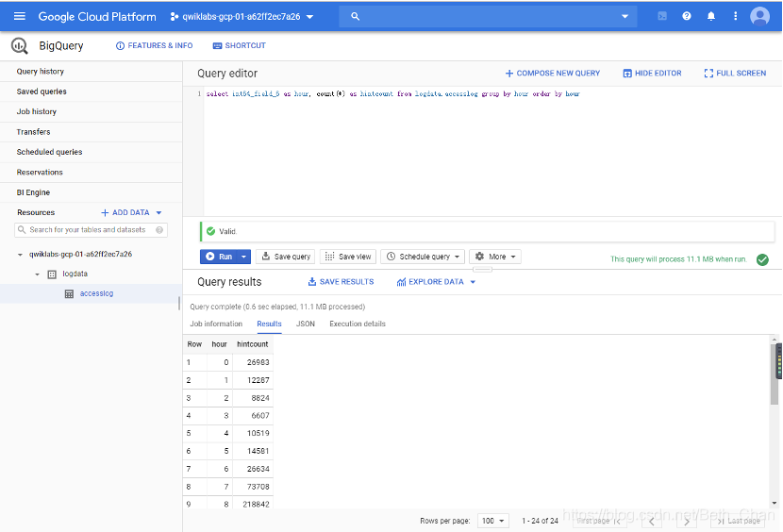Switch to FULL SCREEN editor
This screenshot has width=783, height=532.
pos(735,74)
